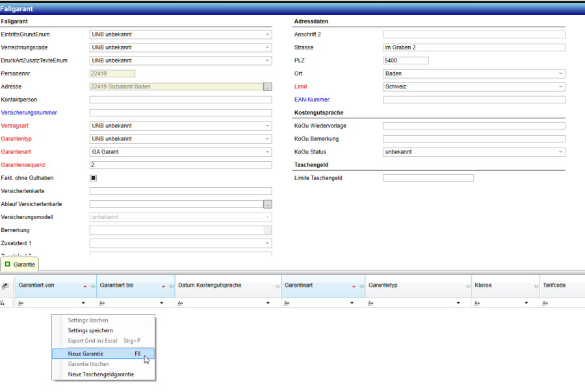Choose Neue Taschengeldgarantie in context menu
Image resolution: width=585 pixels, height=392 pixels.
tap(101, 374)
